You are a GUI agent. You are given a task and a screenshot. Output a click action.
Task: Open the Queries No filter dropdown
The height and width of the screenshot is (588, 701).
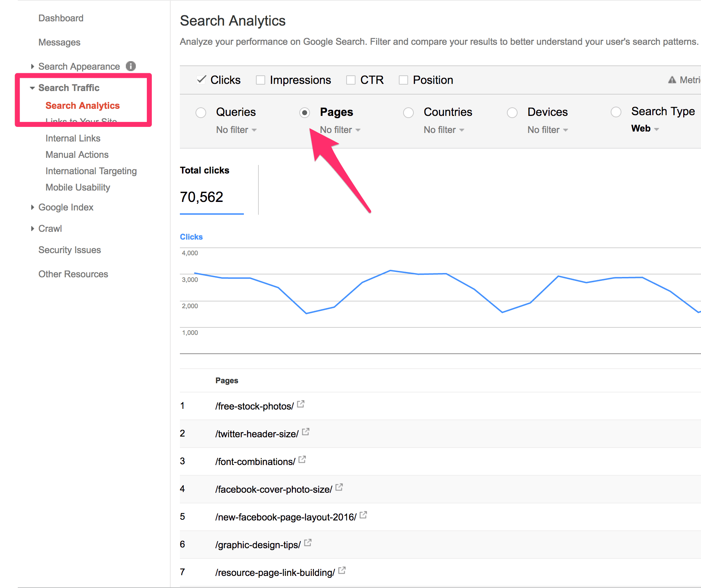(236, 130)
